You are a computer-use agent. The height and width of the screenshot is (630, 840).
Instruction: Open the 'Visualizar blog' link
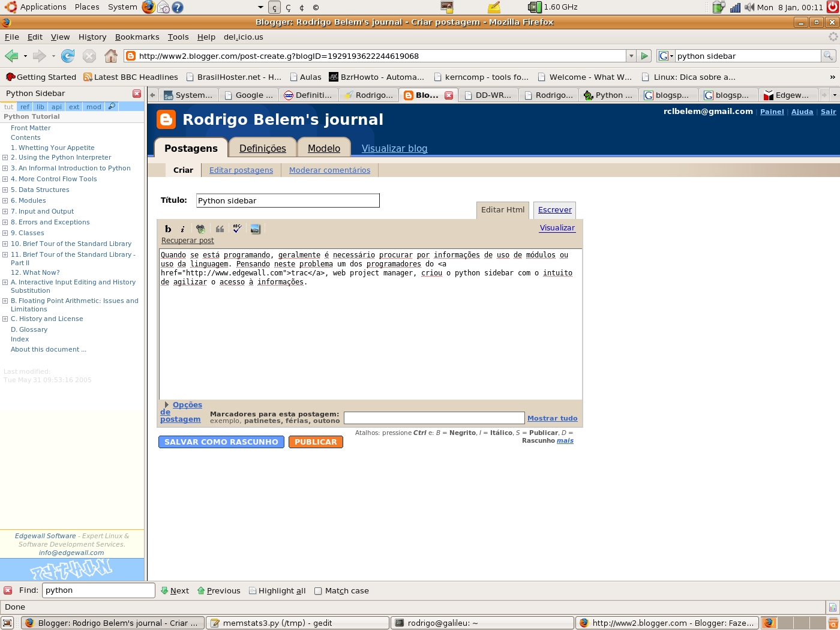395,148
